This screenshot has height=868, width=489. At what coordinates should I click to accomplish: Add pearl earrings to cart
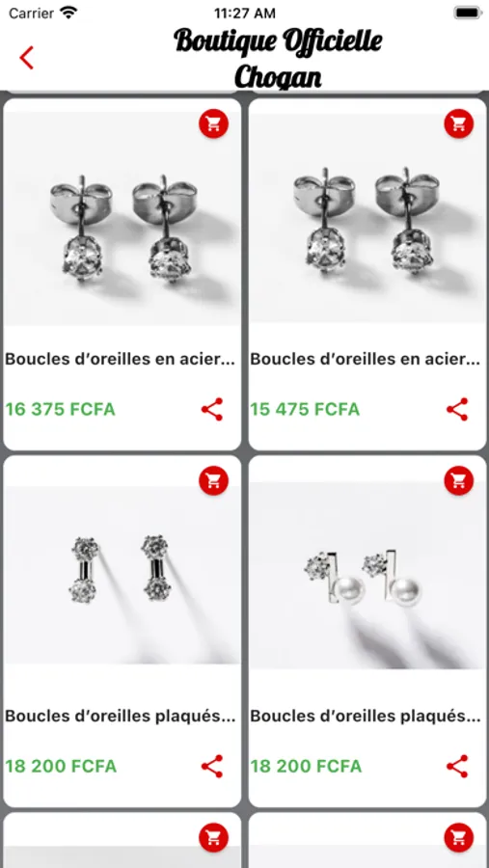tap(458, 480)
